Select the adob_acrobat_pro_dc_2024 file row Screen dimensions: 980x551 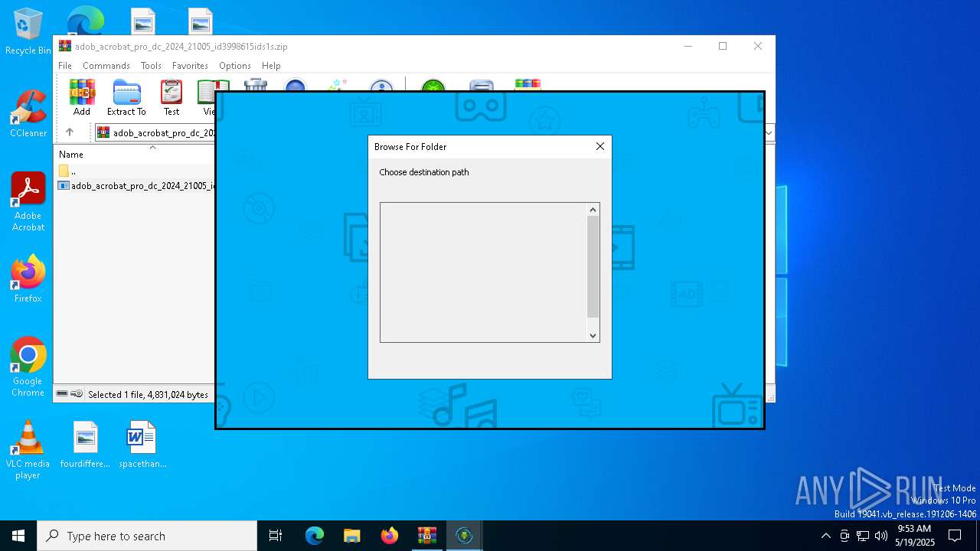(136, 185)
